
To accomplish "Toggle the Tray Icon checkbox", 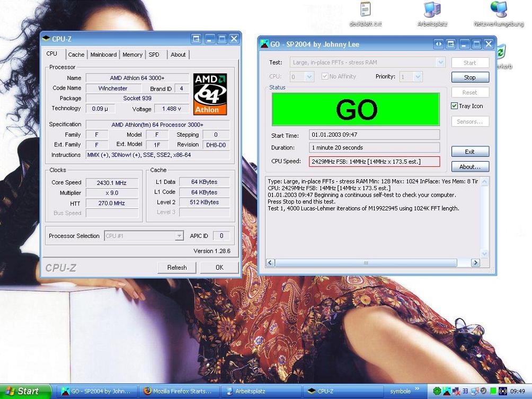I will pos(454,106).
